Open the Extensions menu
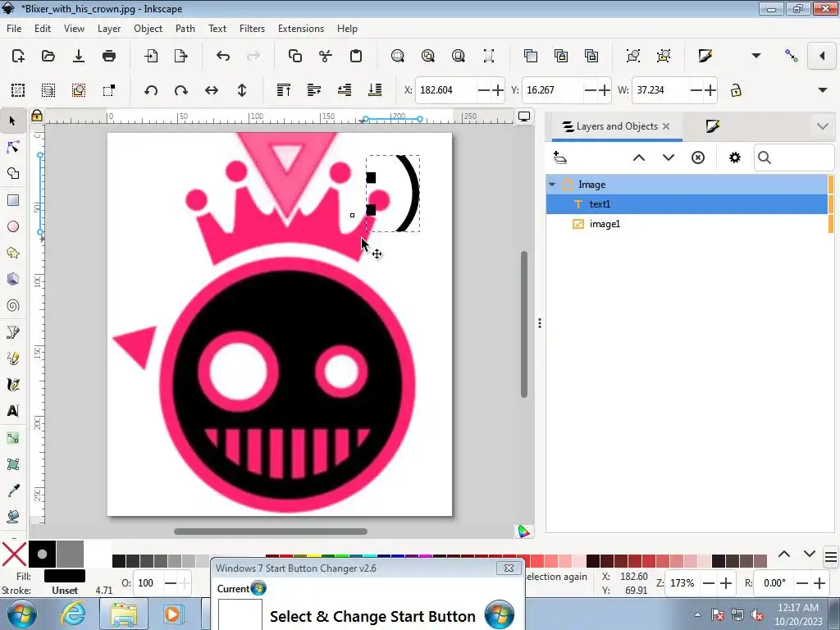 pyautogui.click(x=300, y=29)
